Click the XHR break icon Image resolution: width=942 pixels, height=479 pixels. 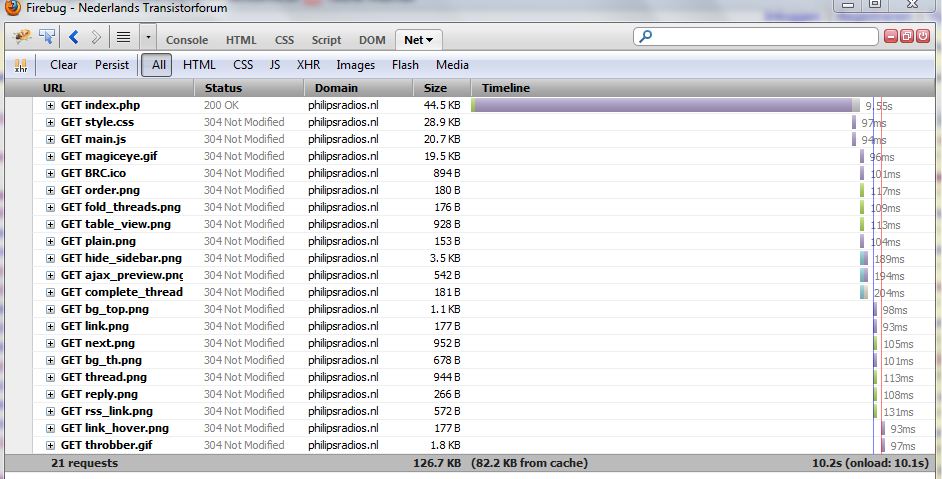coord(21,65)
